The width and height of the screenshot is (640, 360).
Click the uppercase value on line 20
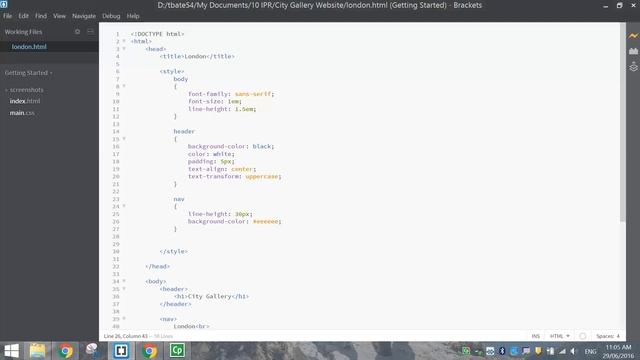pos(262,176)
